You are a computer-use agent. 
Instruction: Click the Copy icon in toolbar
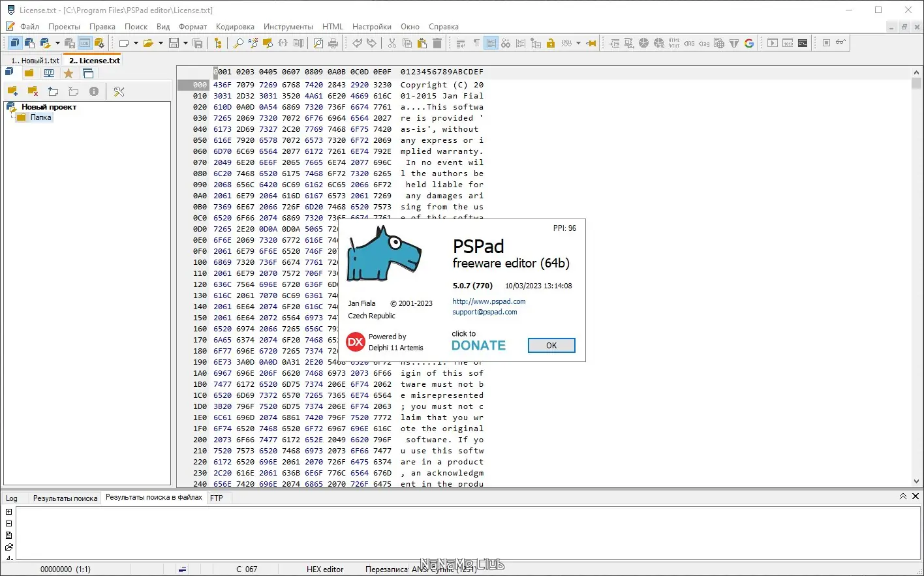[407, 43]
